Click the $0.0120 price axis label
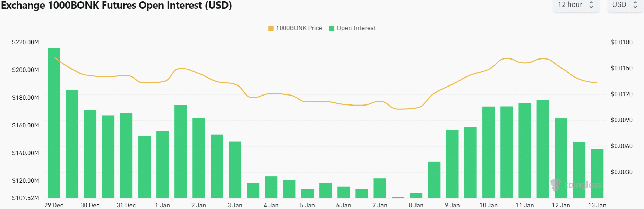Screen dimensions: 644x209 621,94
